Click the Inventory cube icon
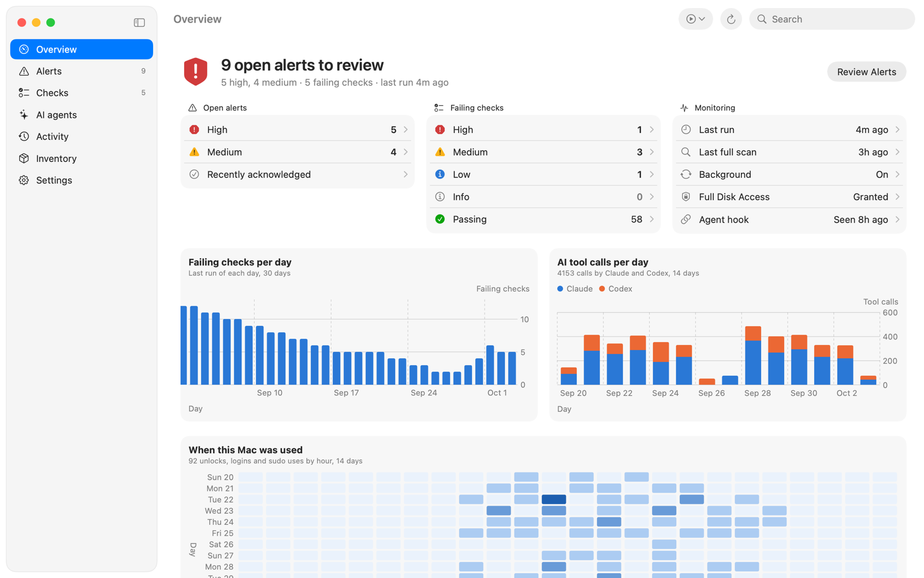The height and width of the screenshot is (578, 924). point(24,158)
